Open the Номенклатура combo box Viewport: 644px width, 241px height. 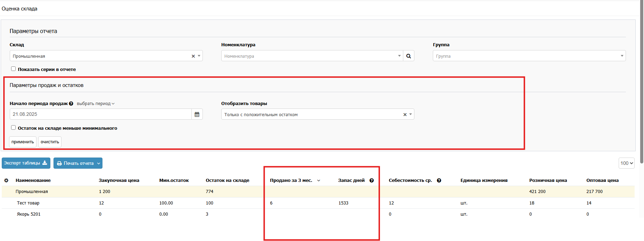312,56
